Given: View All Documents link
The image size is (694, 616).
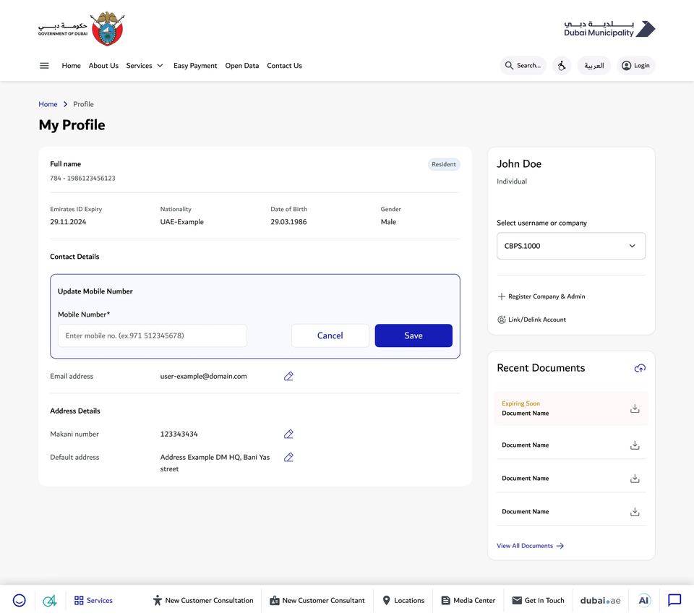Looking at the screenshot, I should pos(530,546).
